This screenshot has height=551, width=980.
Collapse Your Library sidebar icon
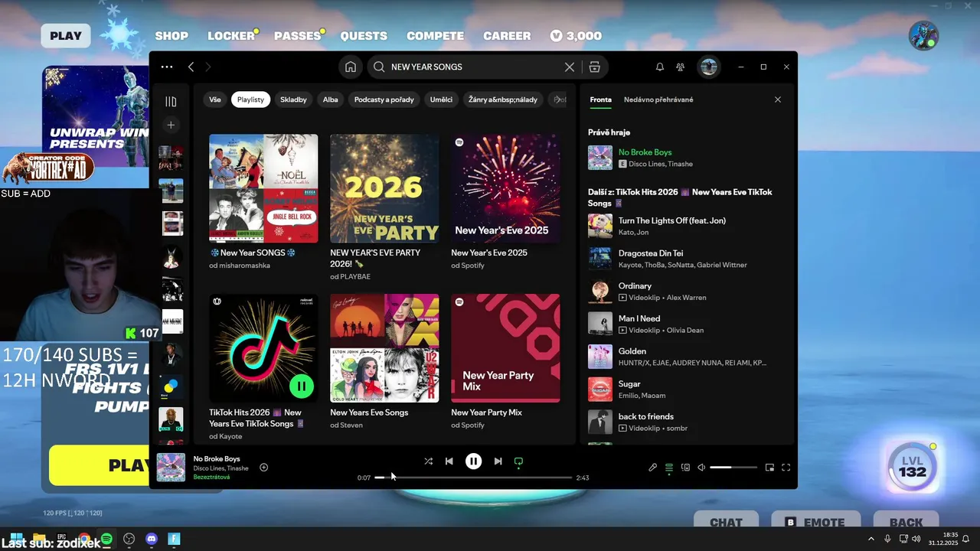(171, 102)
